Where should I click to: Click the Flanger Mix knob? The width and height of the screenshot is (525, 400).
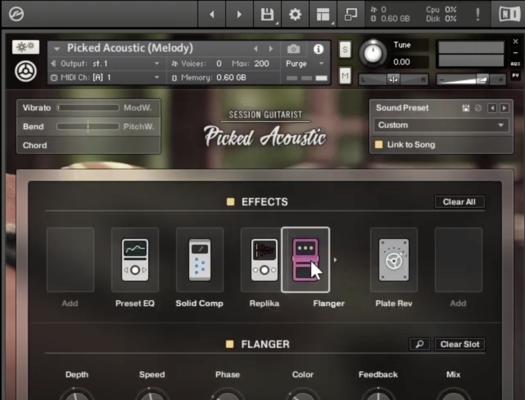(453, 394)
